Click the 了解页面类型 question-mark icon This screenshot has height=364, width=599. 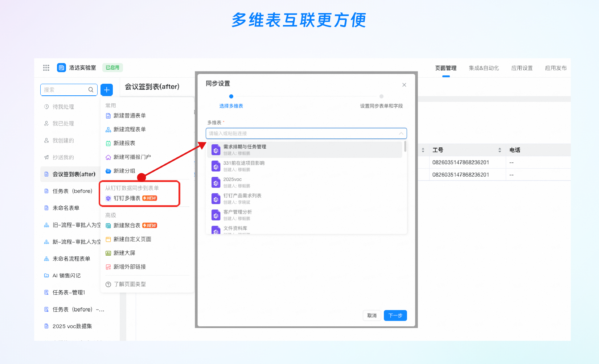point(108,284)
